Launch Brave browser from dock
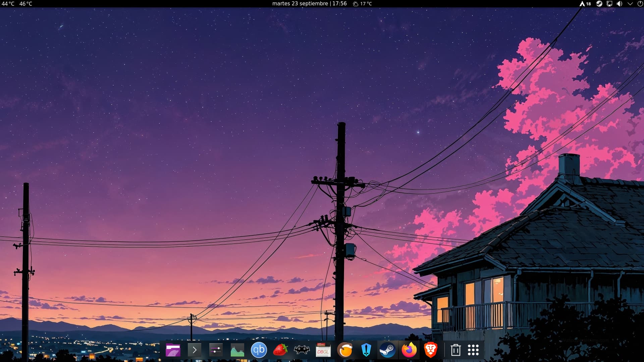 tap(430, 350)
